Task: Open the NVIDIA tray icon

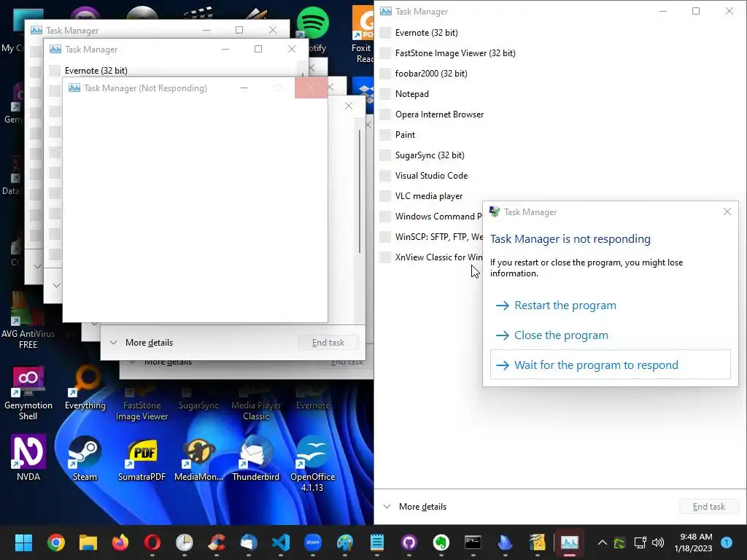Action: click(619, 542)
